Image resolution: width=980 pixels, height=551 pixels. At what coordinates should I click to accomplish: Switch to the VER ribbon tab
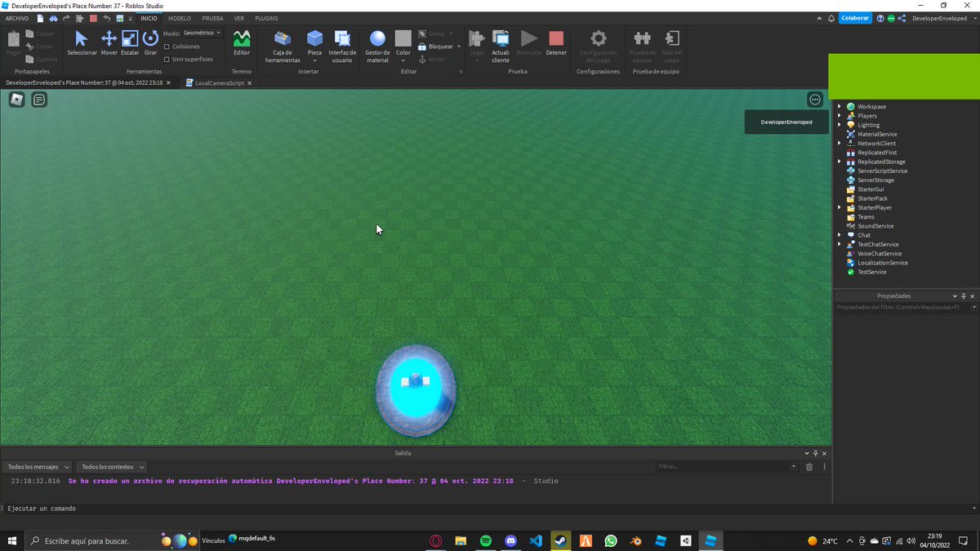tap(238, 18)
